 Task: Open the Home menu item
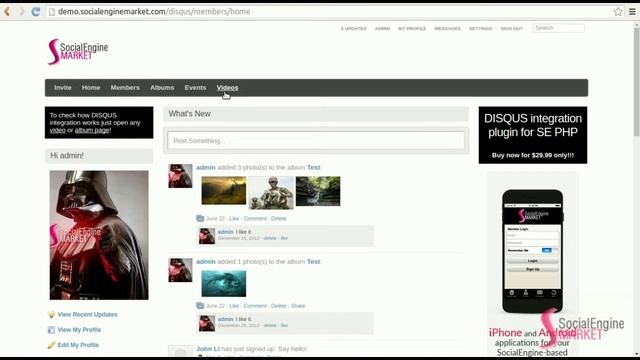(x=91, y=87)
